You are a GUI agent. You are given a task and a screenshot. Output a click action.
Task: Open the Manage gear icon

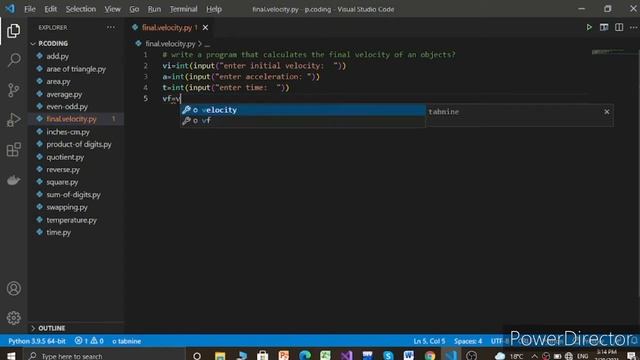click(13, 318)
